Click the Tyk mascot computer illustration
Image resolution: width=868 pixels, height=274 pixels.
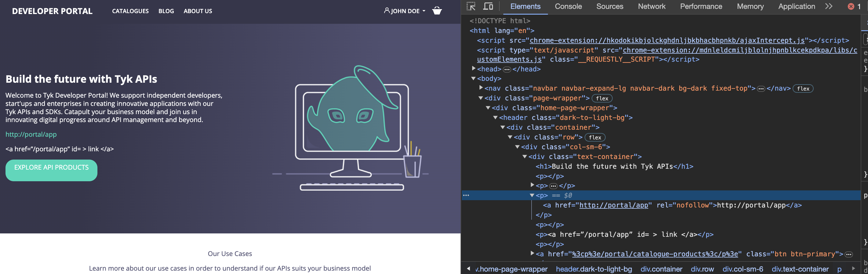pos(350,128)
